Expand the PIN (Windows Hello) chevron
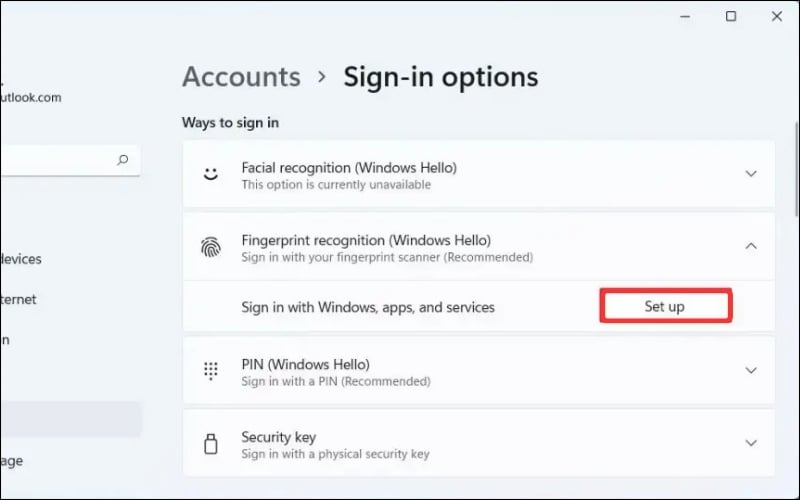 [751, 370]
